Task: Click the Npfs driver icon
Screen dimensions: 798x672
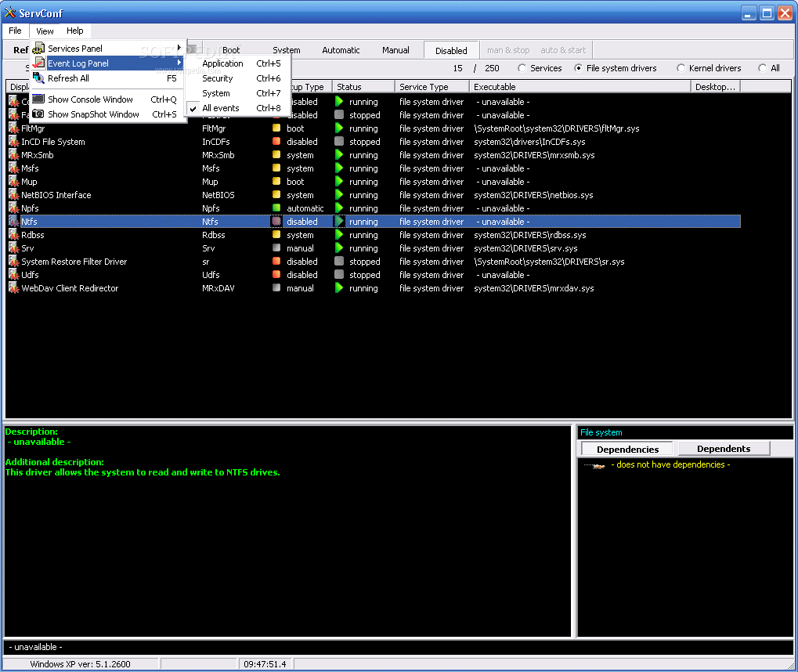Action: 14,208
